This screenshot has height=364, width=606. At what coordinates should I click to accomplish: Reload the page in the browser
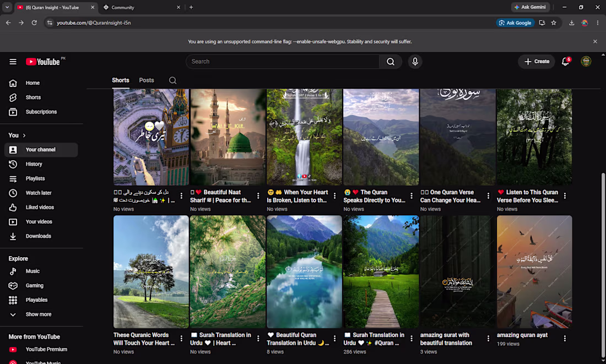[34, 23]
